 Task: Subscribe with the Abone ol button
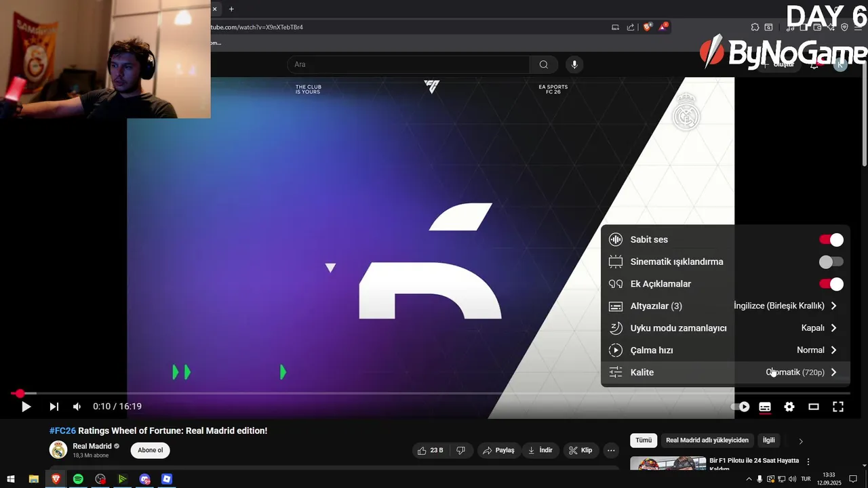[151, 450]
